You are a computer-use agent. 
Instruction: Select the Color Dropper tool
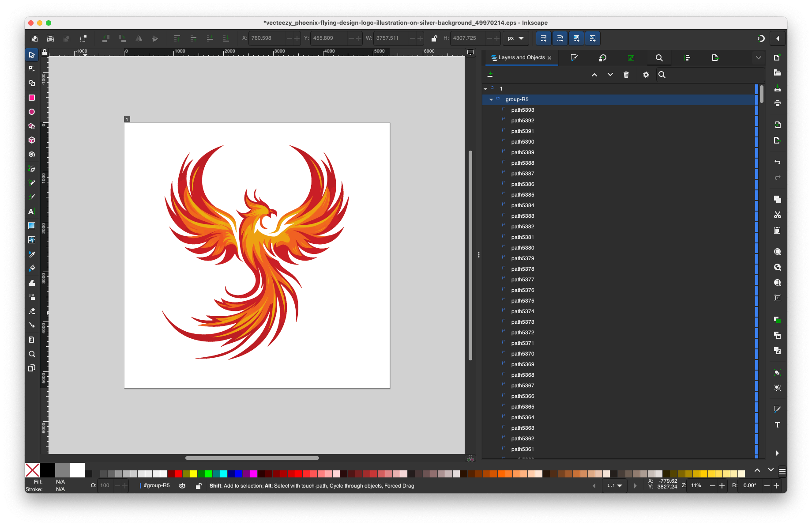tap(32, 254)
